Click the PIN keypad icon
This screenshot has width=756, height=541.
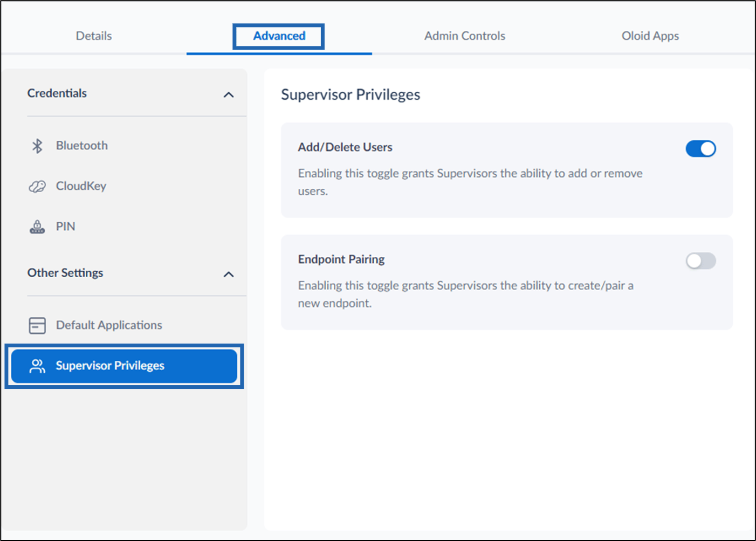point(37,227)
